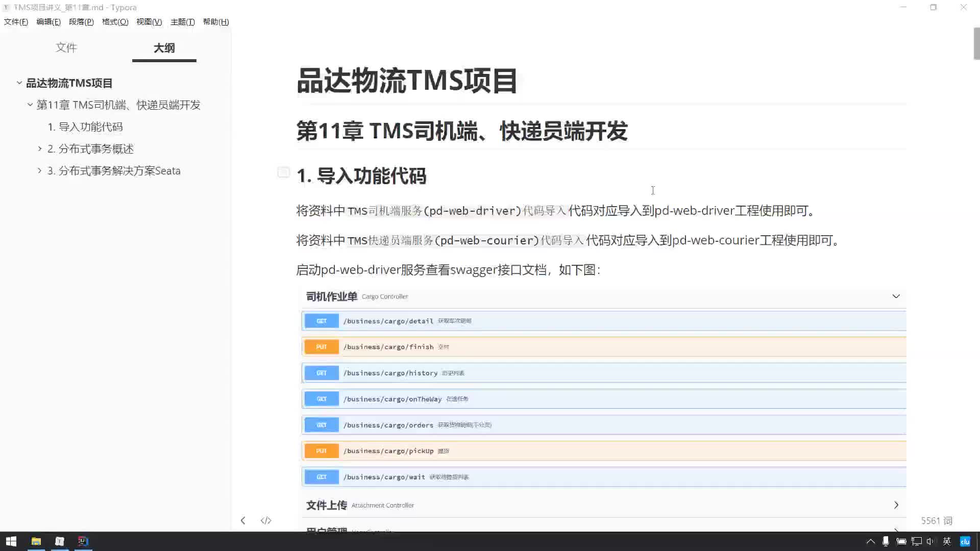Click the Typora title bar app icon

[7, 8]
